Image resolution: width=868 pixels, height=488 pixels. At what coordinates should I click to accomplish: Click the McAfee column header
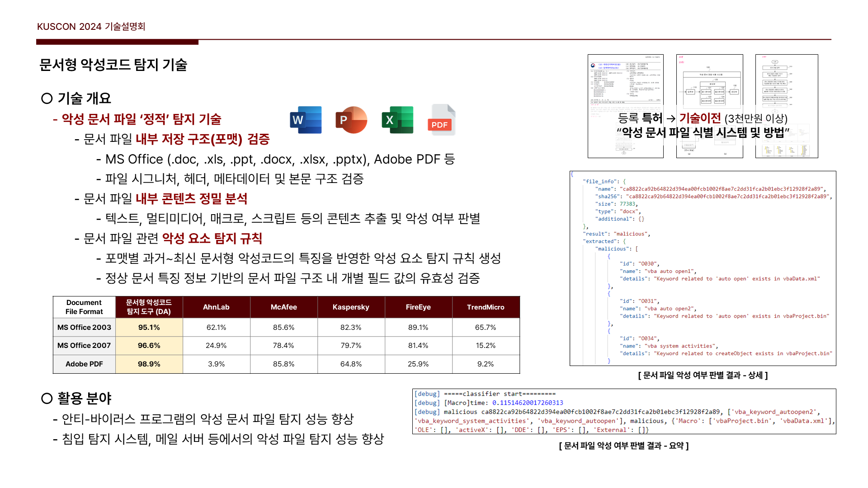point(283,307)
